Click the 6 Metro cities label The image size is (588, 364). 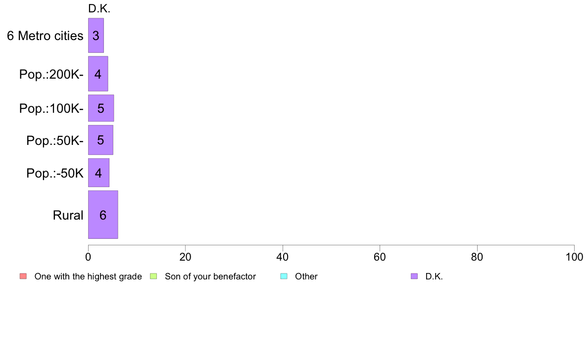(45, 36)
